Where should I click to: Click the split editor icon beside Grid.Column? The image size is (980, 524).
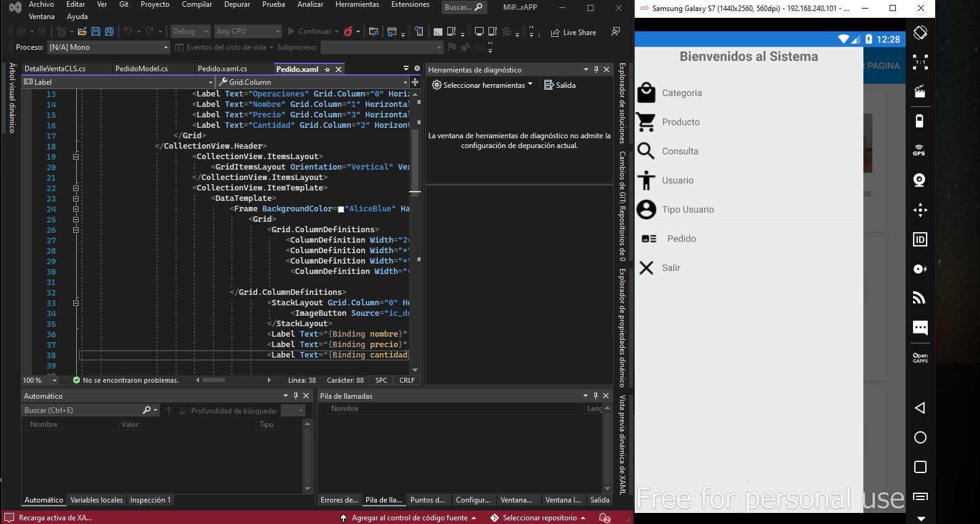(415, 82)
